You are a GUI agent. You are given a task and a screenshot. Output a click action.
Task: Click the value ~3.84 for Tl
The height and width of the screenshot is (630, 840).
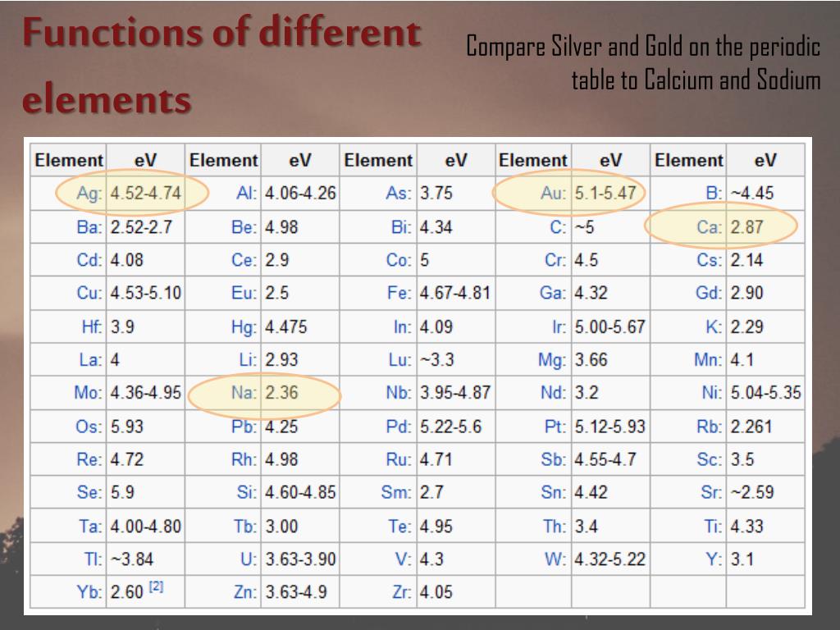click(x=132, y=559)
